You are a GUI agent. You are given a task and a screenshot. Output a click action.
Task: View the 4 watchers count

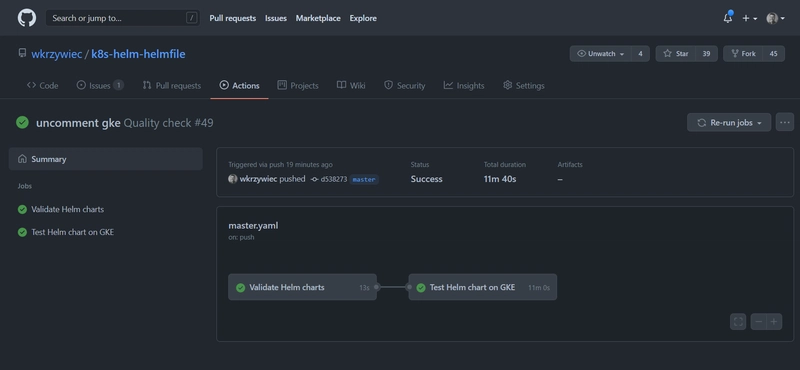click(x=640, y=54)
